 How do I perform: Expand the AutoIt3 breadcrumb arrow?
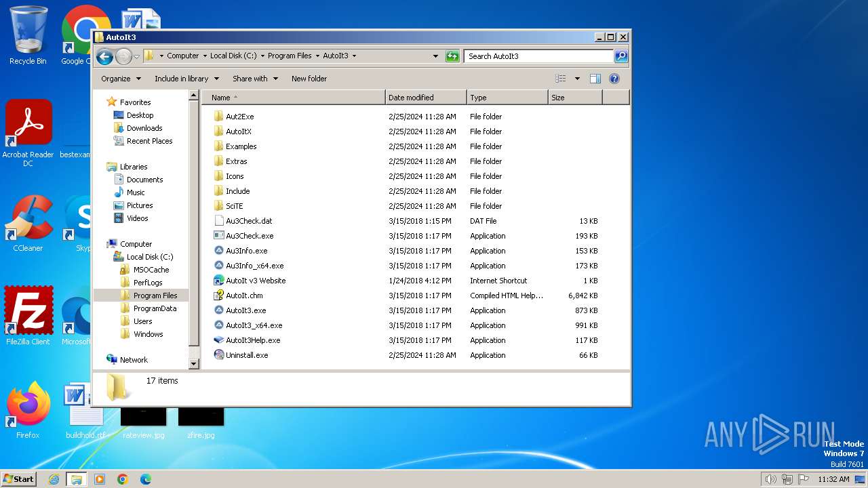click(354, 56)
